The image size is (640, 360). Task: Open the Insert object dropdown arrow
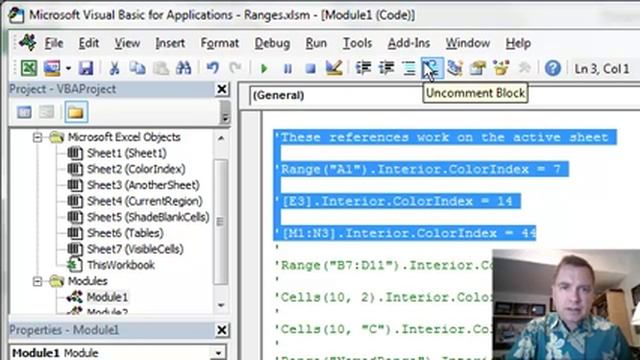pyautogui.click(x=68, y=68)
